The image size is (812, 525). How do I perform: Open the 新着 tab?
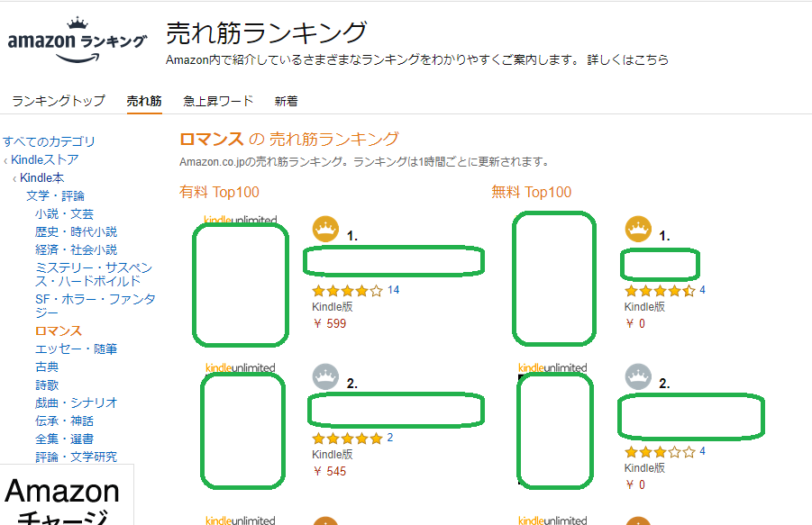pos(287,101)
